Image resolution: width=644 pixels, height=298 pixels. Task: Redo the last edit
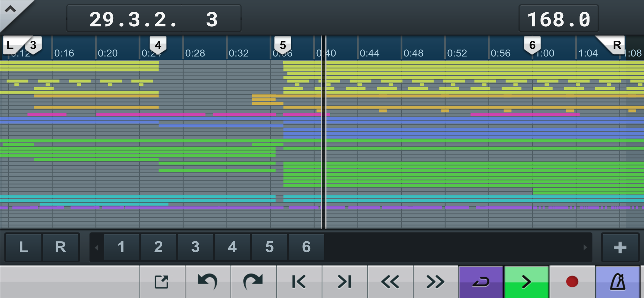click(x=253, y=282)
